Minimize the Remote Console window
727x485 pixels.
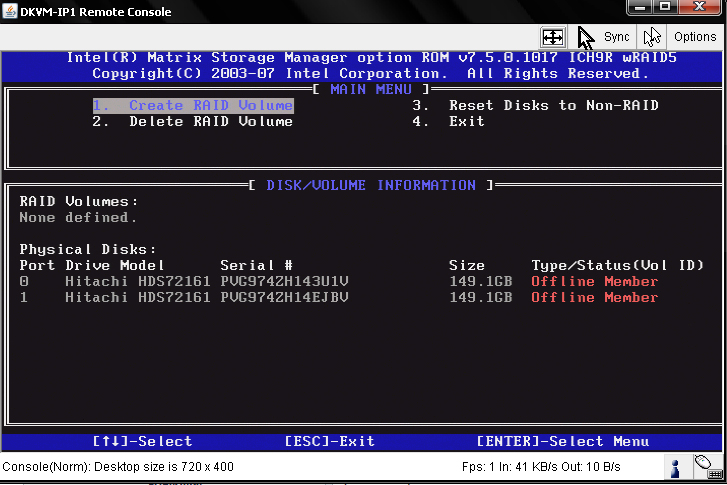tap(639, 9)
